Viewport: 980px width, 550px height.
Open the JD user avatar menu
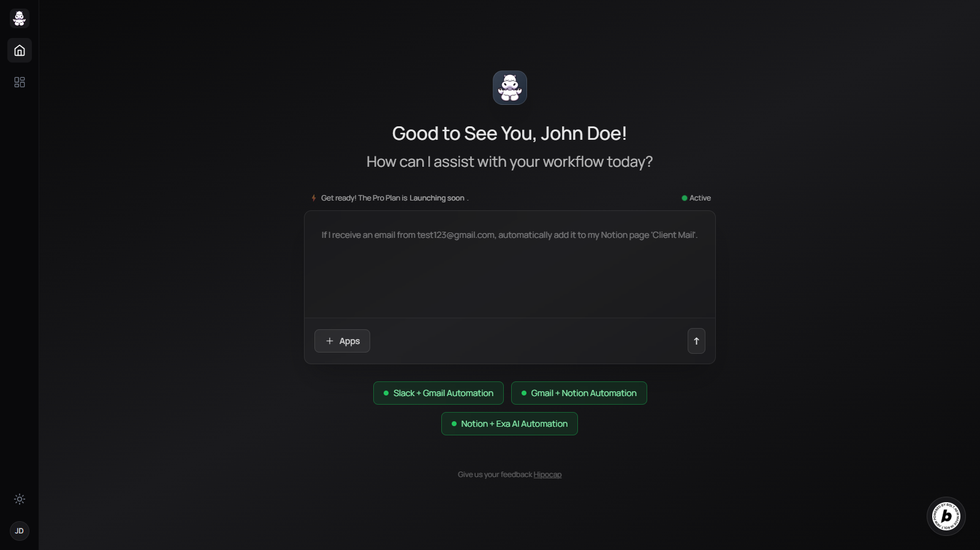pos(20,531)
